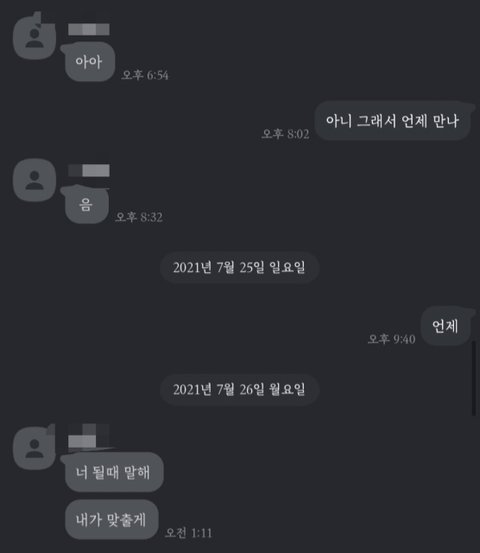480x553 pixels.
Task: Tap the sent 언제 message bubble
Action: point(446,326)
